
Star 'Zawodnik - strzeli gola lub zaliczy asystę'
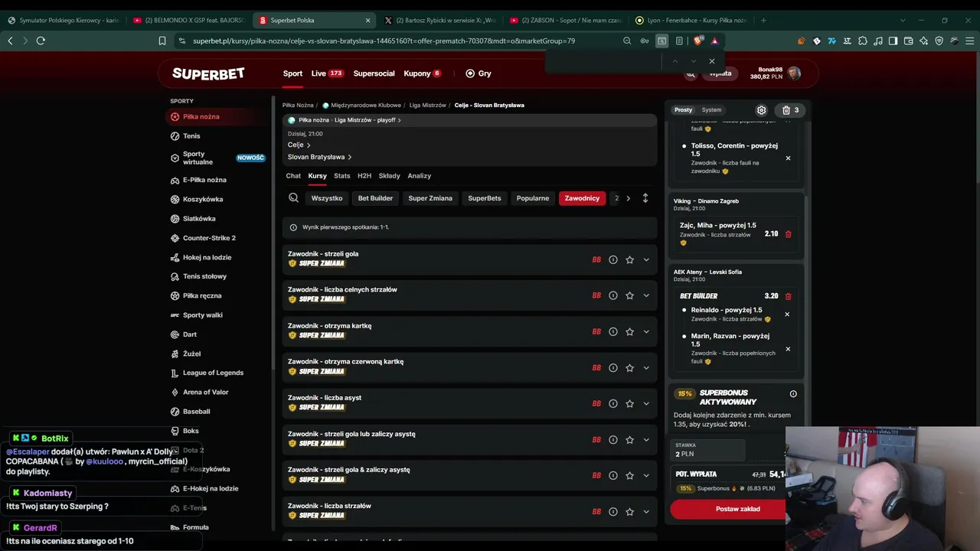[629, 439]
